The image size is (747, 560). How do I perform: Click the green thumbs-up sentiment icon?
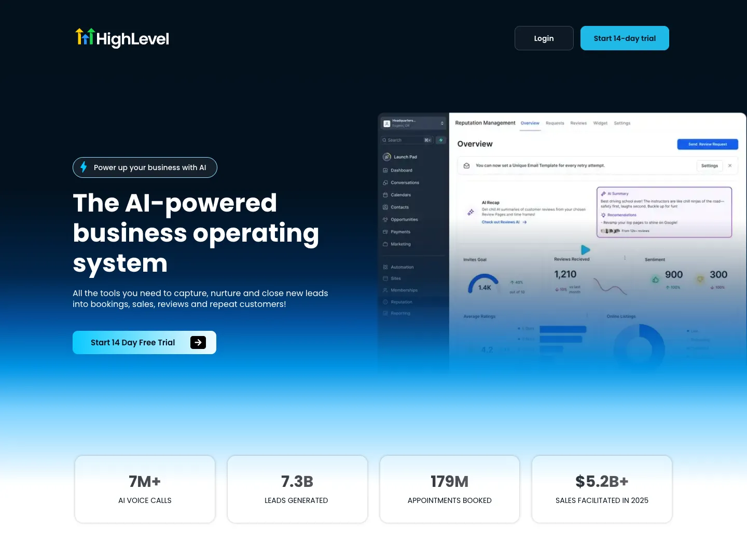pyautogui.click(x=655, y=279)
